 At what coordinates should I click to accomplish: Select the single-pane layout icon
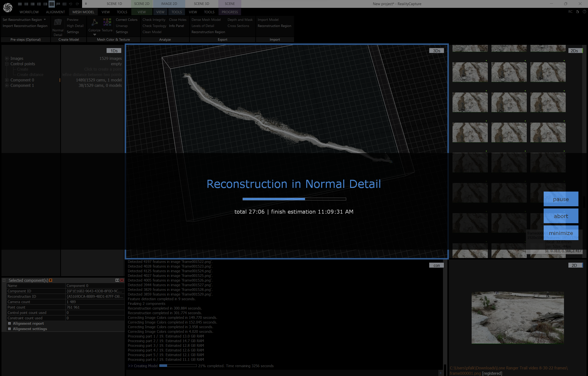[x=20, y=4]
